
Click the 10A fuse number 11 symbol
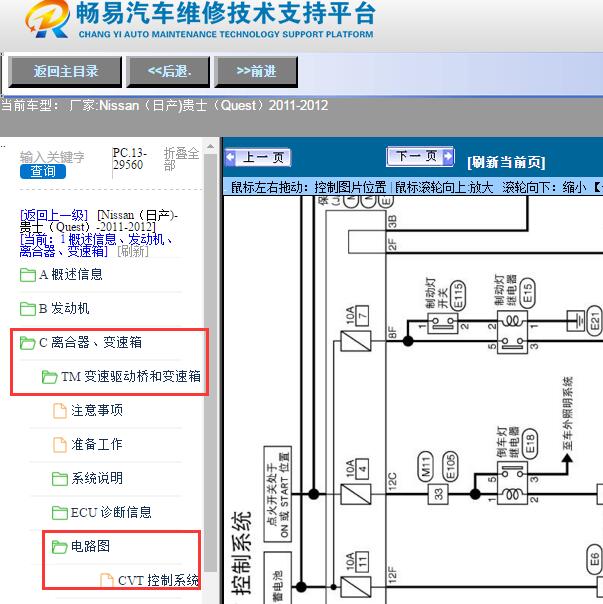(x=356, y=587)
